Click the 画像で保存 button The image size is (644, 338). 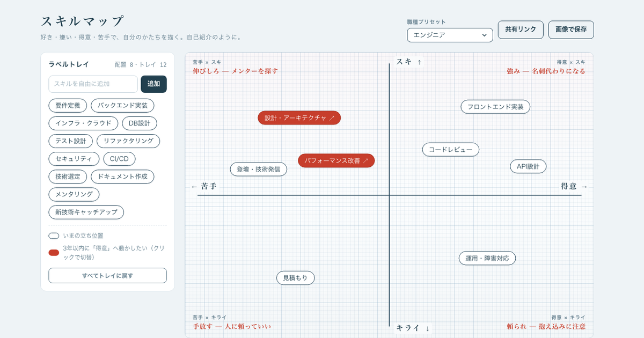tap(571, 30)
